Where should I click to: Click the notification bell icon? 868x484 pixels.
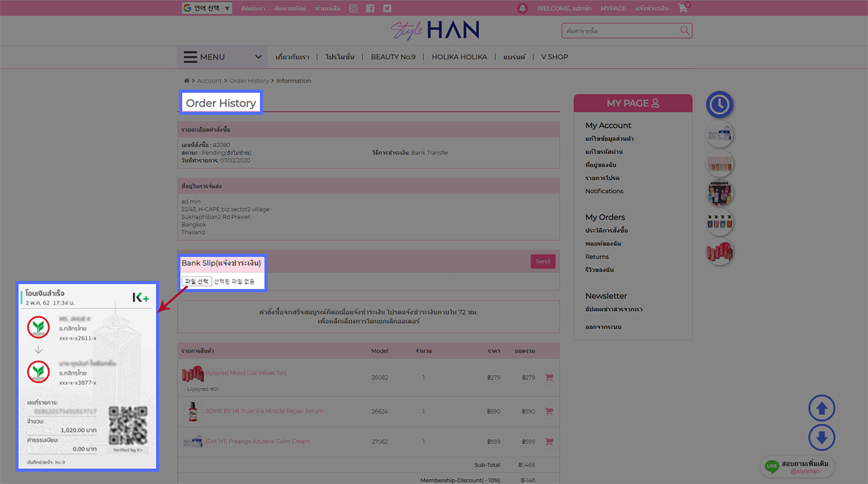point(523,8)
